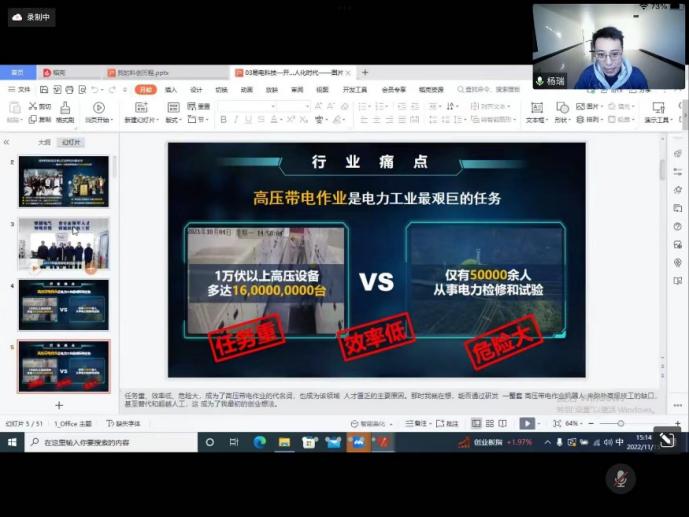The width and height of the screenshot is (689, 517).
Task: Toggle italic formatting
Action: point(236,119)
